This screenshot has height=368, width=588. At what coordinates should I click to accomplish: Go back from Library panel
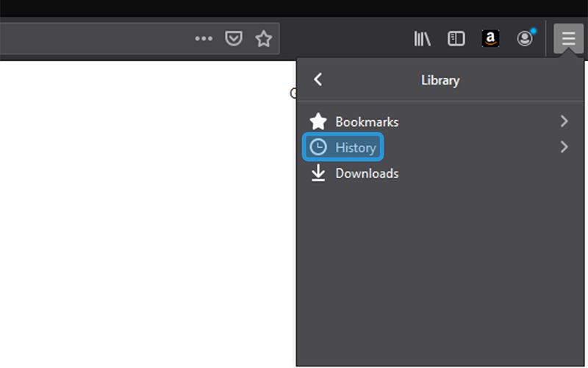318,79
